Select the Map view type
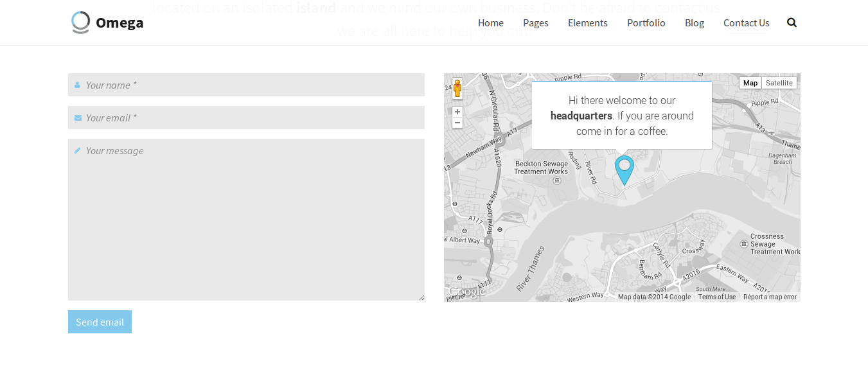The image size is (868, 377). point(750,83)
